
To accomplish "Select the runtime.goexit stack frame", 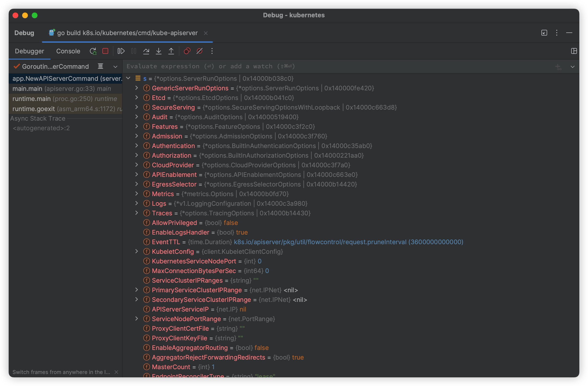I will (65, 109).
